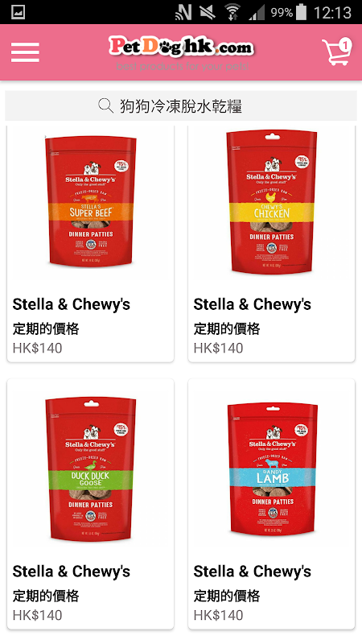Open the Duck Duck Goose patties image
Viewport: 362px width, 644px height.
pyautogui.click(x=91, y=469)
